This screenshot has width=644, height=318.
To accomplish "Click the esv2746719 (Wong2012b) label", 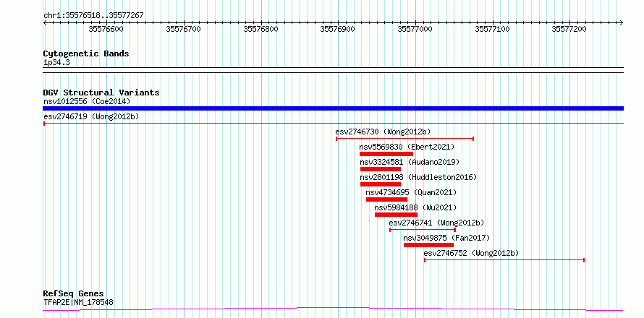I will coord(91,116).
